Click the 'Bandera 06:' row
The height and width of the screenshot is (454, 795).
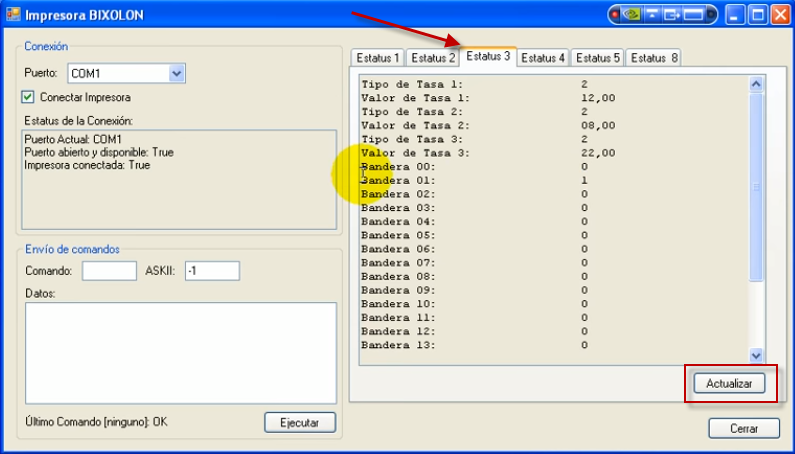click(x=475, y=249)
